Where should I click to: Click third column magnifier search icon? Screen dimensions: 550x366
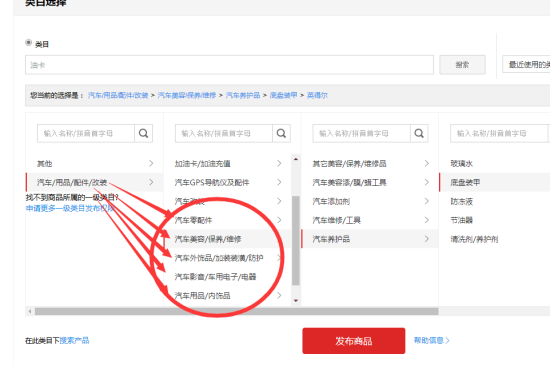[419, 133]
